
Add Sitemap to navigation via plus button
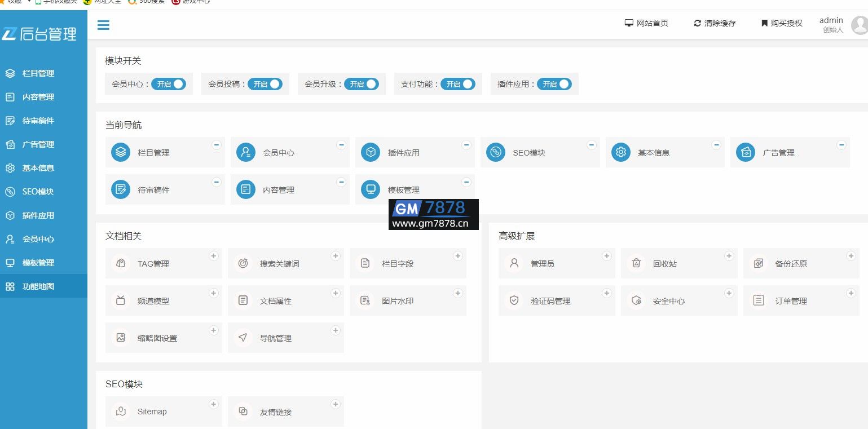pyautogui.click(x=214, y=404)
